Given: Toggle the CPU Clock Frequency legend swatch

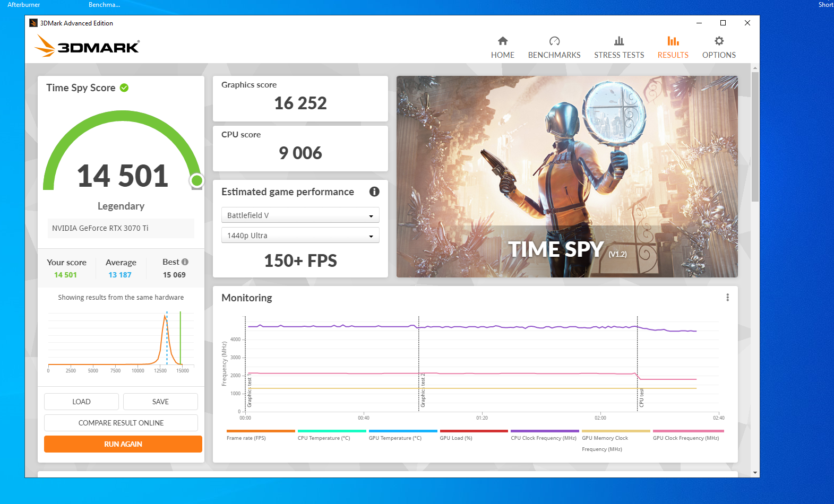Looking at the screenshot, I should click(545, 431).
